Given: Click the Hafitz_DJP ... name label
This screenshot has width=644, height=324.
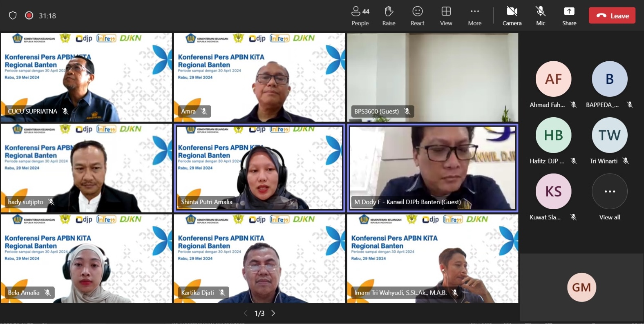Looking at the screenshot, I should [x=547, y=161].
